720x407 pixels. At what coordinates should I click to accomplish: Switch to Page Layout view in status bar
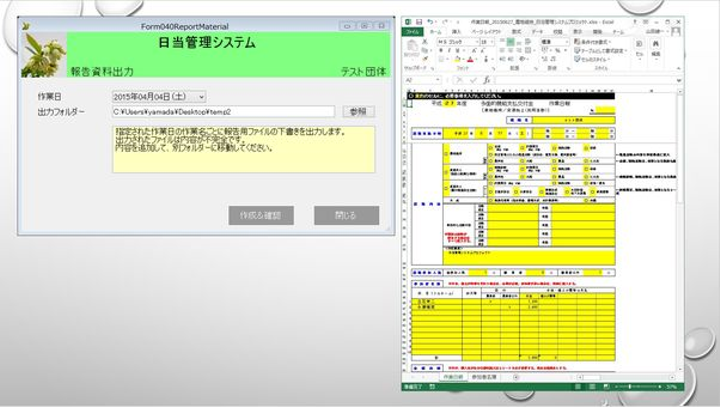(x=592, y=387)
